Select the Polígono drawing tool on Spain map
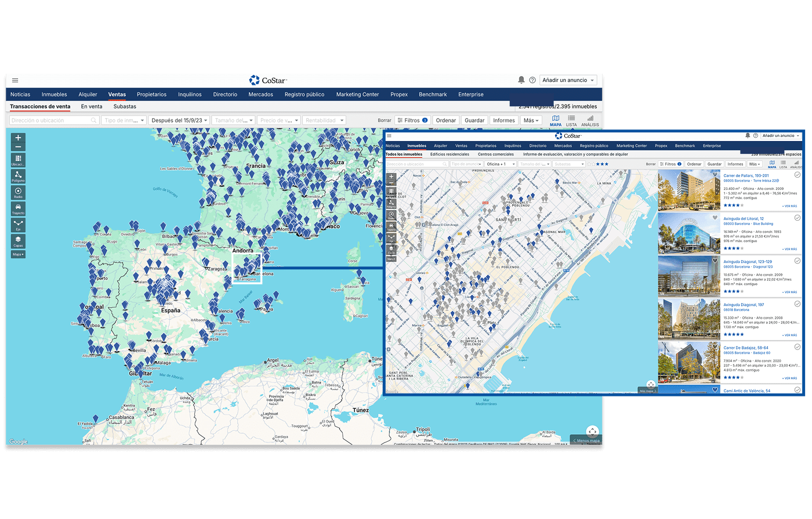The height and width of the screenshot is (519, 812). click(x=18, y=176)
